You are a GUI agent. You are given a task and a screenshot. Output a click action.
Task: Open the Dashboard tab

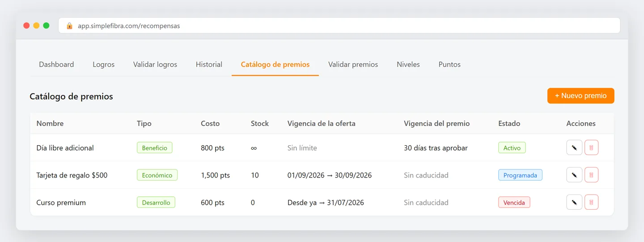pos(56,65)
